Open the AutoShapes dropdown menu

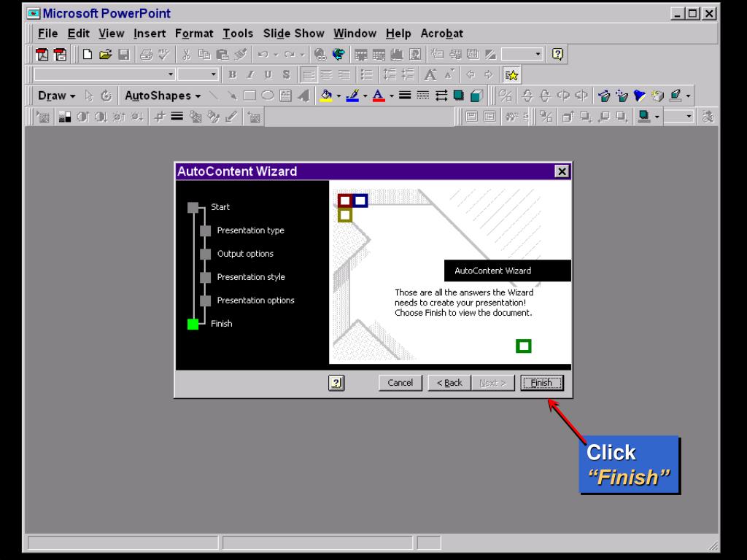pos(163,96)
